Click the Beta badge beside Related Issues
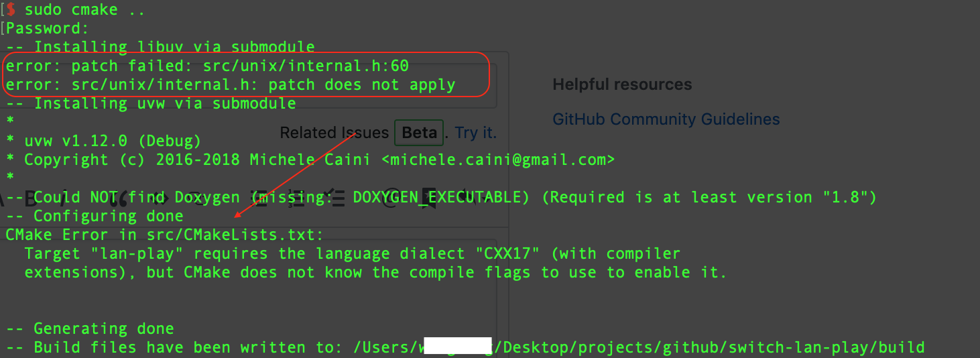 420,133
